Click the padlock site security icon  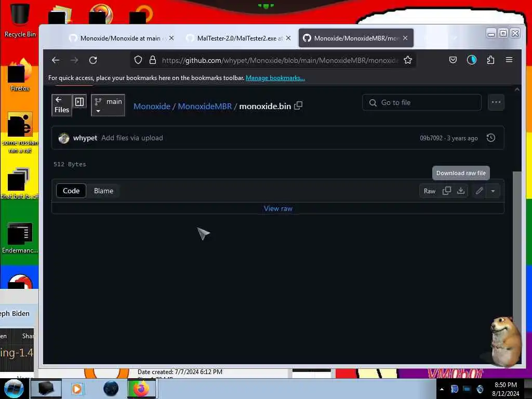[x=153, y=60]
